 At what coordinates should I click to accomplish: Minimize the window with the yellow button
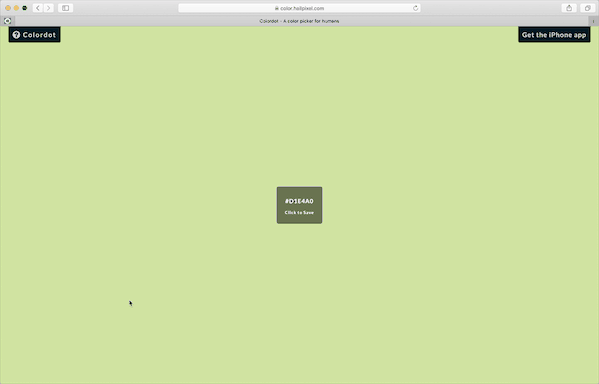[16, 8]
